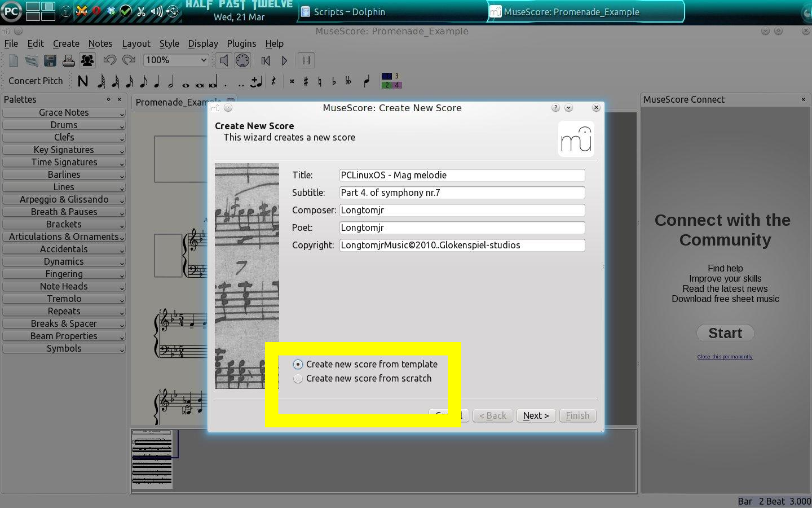Image resolution: width=812 pixels, height=508 pixels.
Task: Toggle the sound speaker icon
Action: (x=224, y=60)
